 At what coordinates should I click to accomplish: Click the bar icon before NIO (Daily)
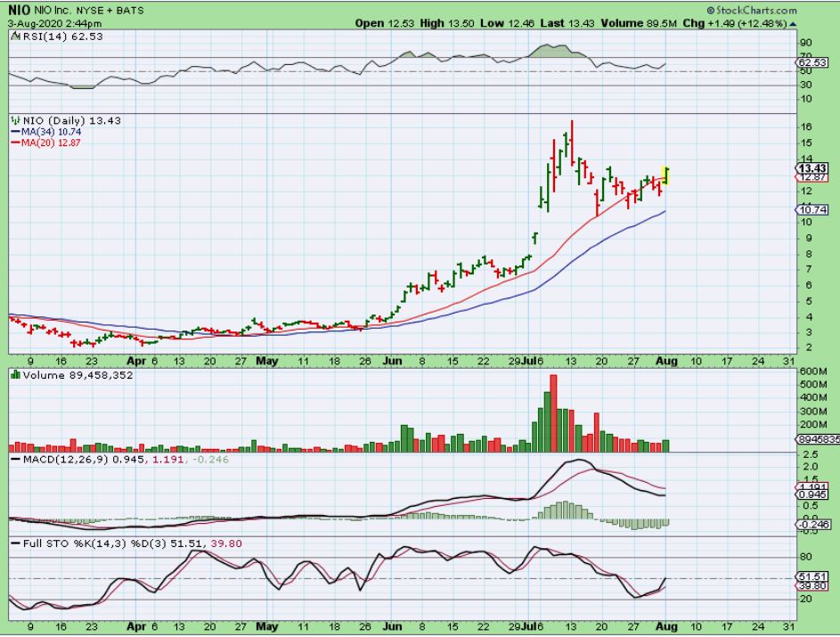click(15, 120)
